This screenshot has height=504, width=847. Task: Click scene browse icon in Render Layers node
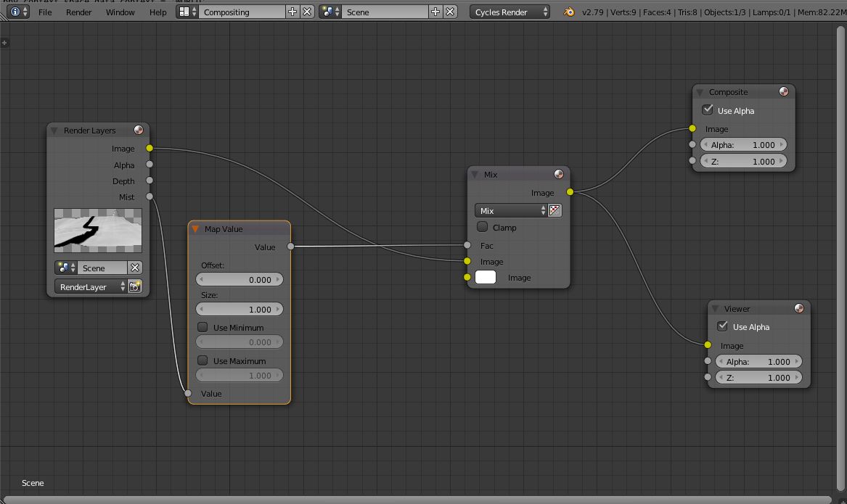(66, 268)
